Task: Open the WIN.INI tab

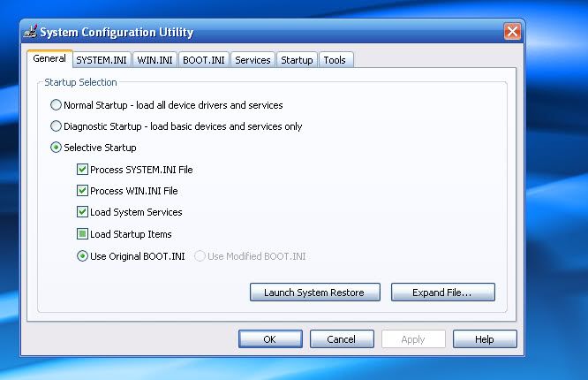Action: coord(155,60)
